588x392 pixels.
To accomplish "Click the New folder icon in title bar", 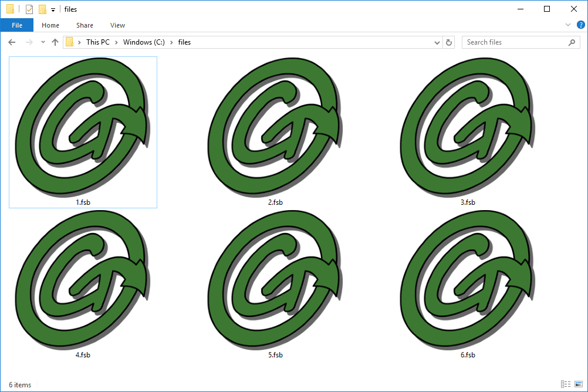I will 43,9.
